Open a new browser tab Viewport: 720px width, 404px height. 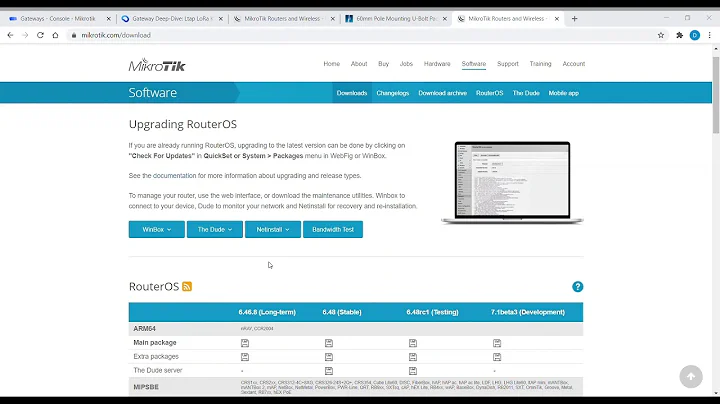574,19
